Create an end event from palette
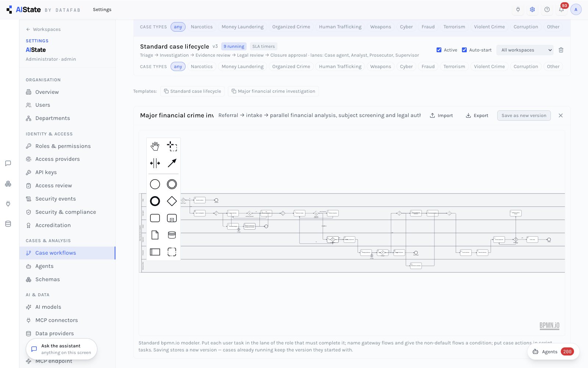 tap(155, 201)
